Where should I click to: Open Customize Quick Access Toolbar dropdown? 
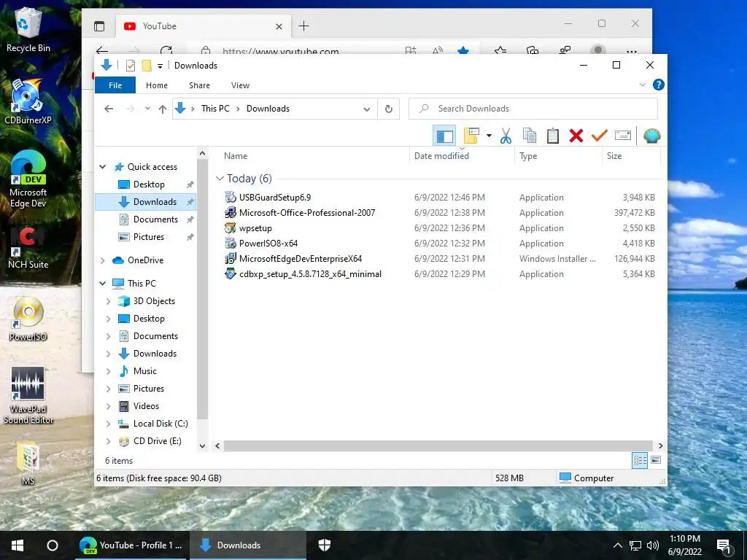(x=160, y=66)
